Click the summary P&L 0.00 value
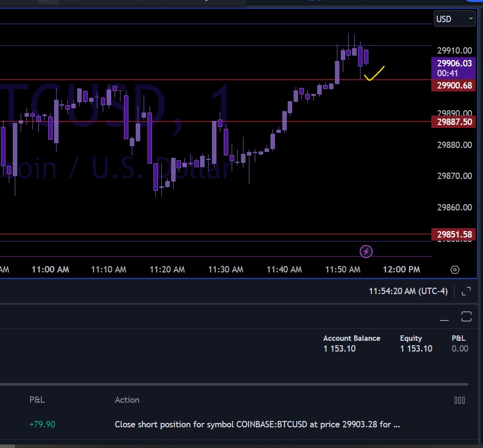483x448 pixels. (x=460, y=349)
